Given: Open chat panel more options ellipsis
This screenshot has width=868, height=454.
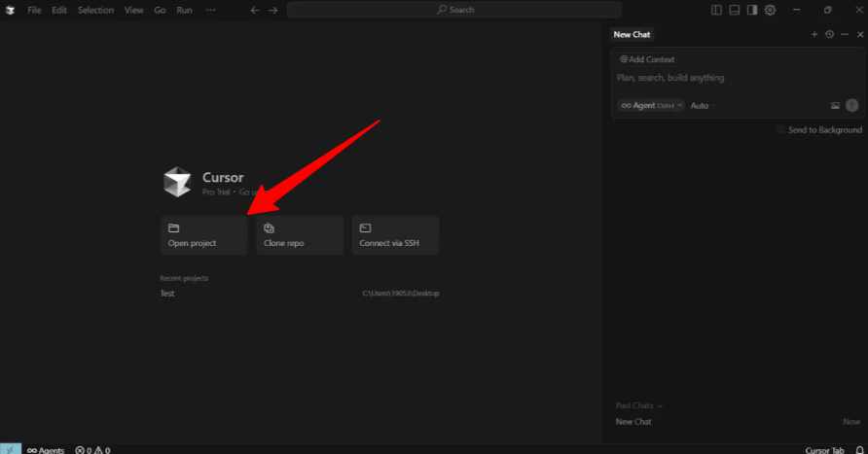Looking at the screenshot, I should 844,34.
